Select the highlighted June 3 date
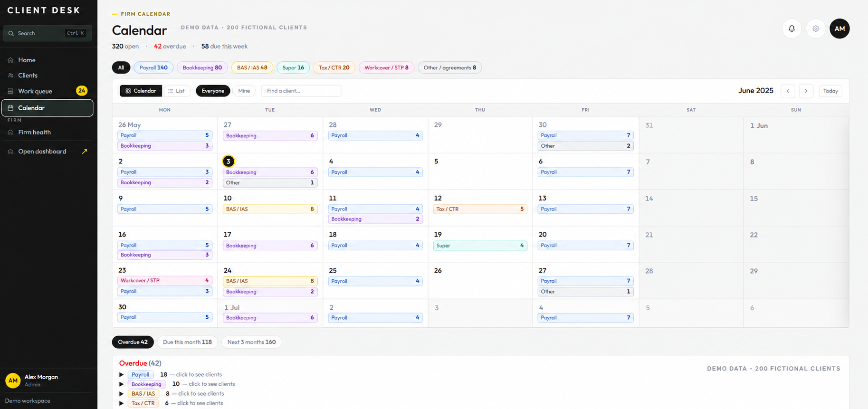The image size is (868, 409). [x=228, y=162]
